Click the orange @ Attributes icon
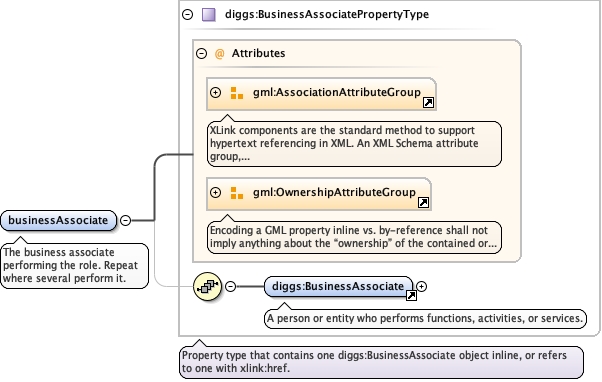 220,53
